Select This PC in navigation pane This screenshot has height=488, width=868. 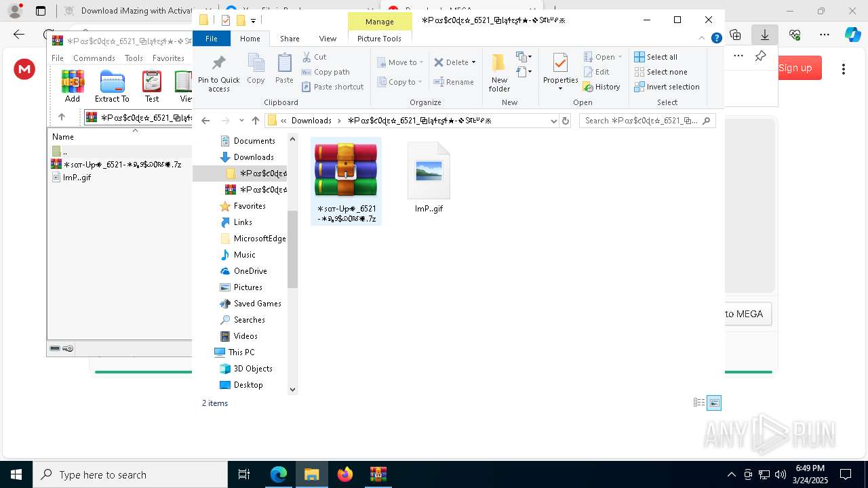click(241, 352)
